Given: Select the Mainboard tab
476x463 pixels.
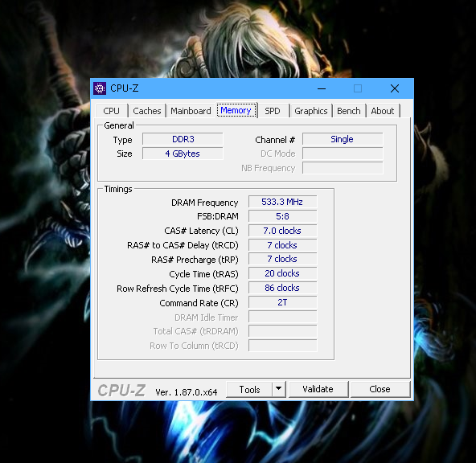Looking at the screenshot, I should point(191,111).
